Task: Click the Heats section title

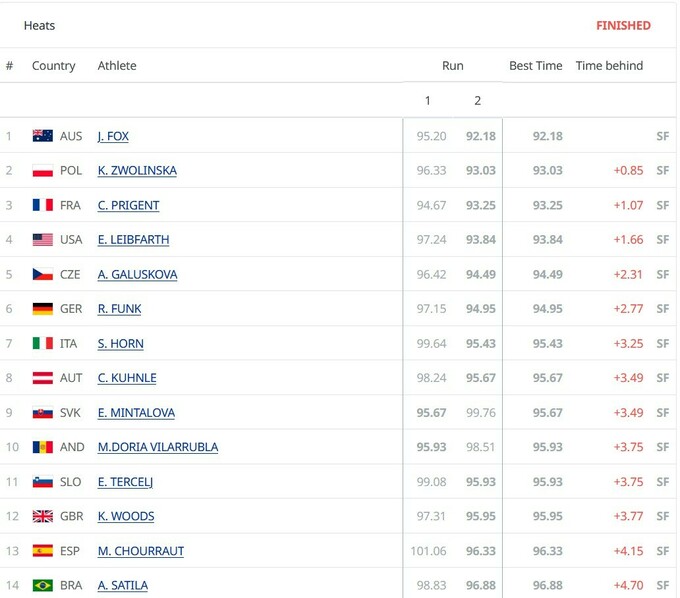Action: 40,25
